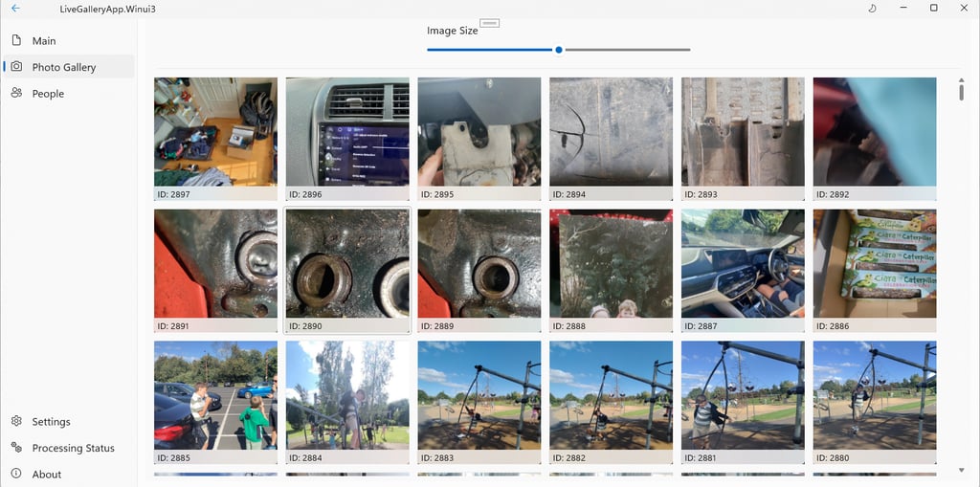The width and height of the screenshot is (980, 487).
Task: Click the scrollbar down arrow
Action: coord(961,470)
